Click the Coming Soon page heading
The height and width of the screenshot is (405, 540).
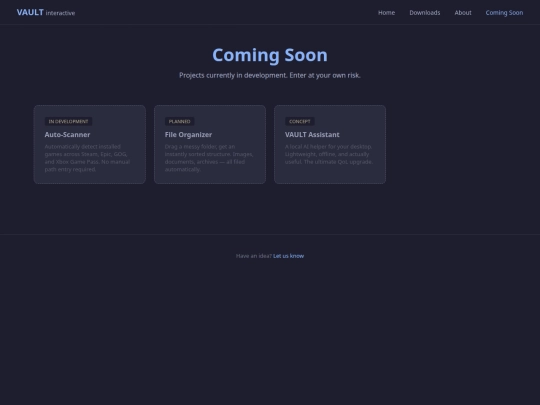(x=270, y=55)
